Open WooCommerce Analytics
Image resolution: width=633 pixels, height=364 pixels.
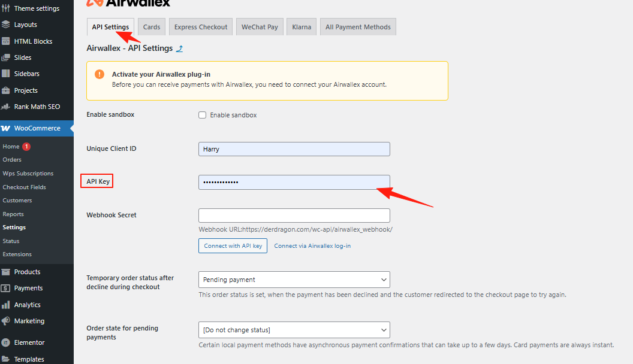(x=28, y=304)
